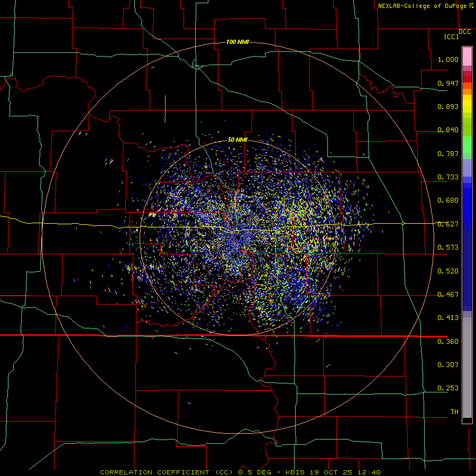Viewport: 476px width, 476px height.
Task: Click the 19 OCT 25 date in caption
Action: point(331,472)
